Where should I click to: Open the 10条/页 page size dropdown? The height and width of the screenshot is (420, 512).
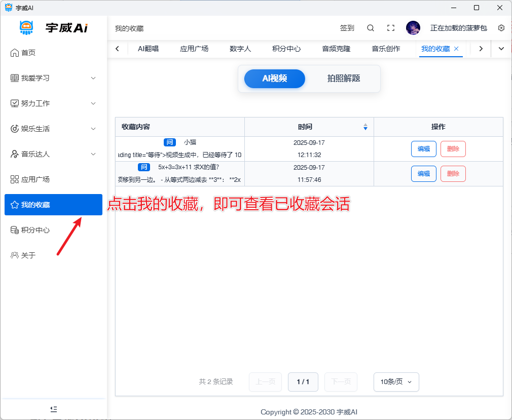(x=396, y=382)
